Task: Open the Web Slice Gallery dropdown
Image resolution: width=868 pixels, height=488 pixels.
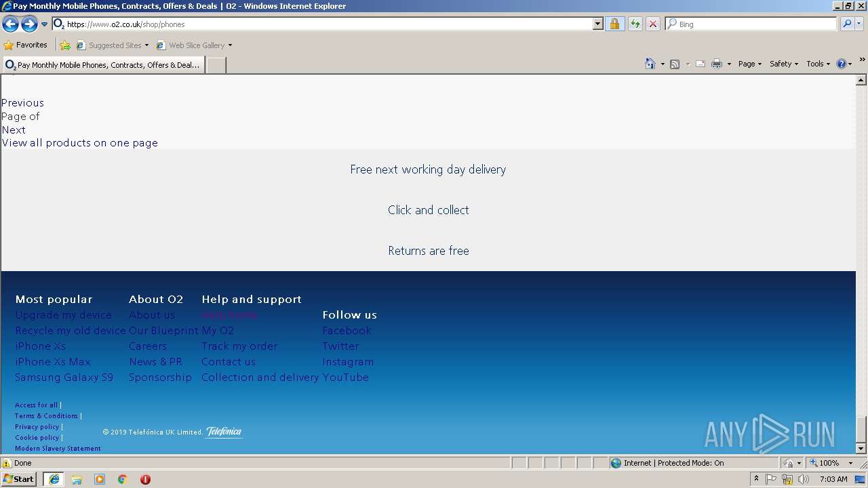Action: (194, 45)
